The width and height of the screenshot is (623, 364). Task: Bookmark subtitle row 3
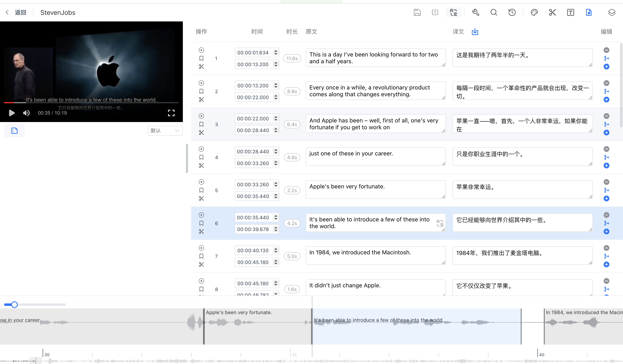tap(201, 124)
